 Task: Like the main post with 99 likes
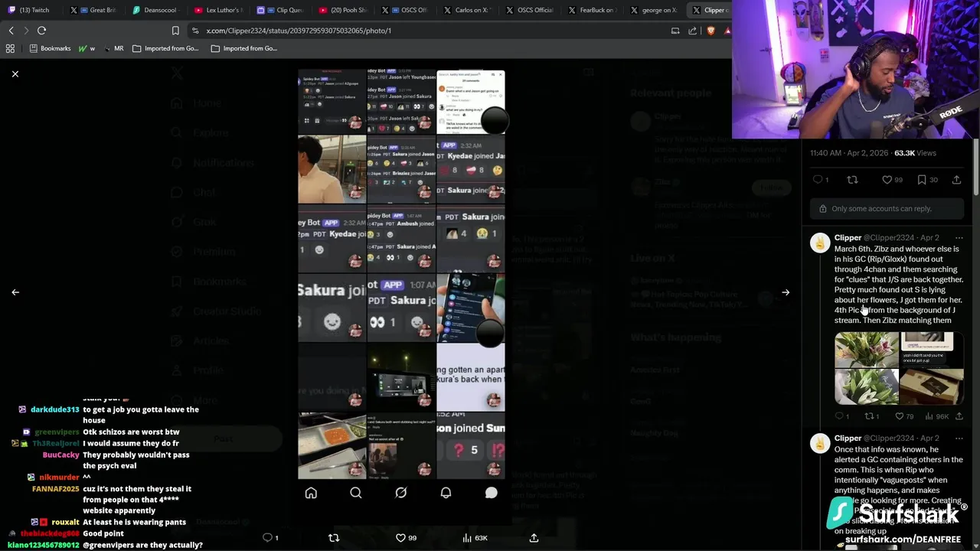tap(892, 180)
